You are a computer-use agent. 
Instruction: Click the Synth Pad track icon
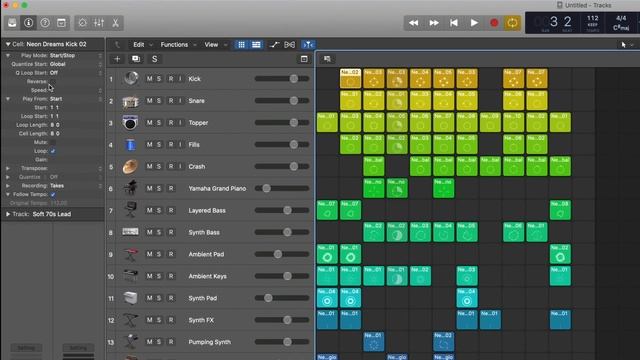(x=131, y=298)
